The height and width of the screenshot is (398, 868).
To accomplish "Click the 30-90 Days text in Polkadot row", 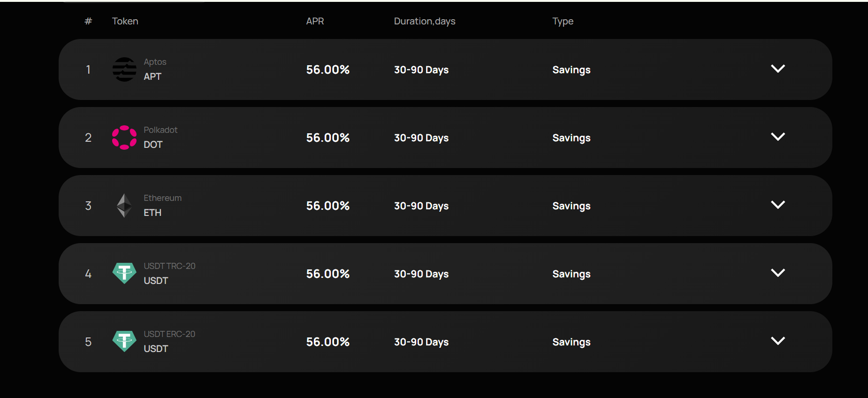I will pos(421,138).
